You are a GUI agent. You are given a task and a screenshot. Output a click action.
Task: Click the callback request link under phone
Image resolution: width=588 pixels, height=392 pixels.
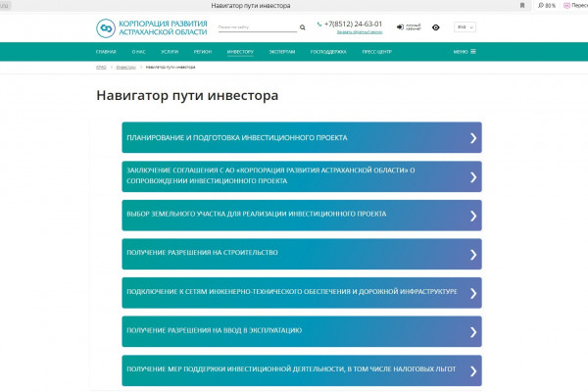click(x=360, y=32)
